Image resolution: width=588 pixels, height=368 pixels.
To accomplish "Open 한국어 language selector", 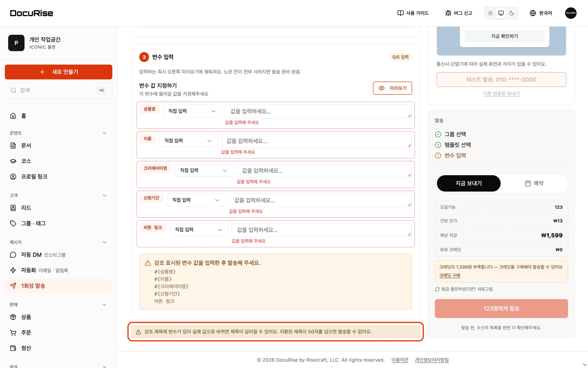I will 541,13.
